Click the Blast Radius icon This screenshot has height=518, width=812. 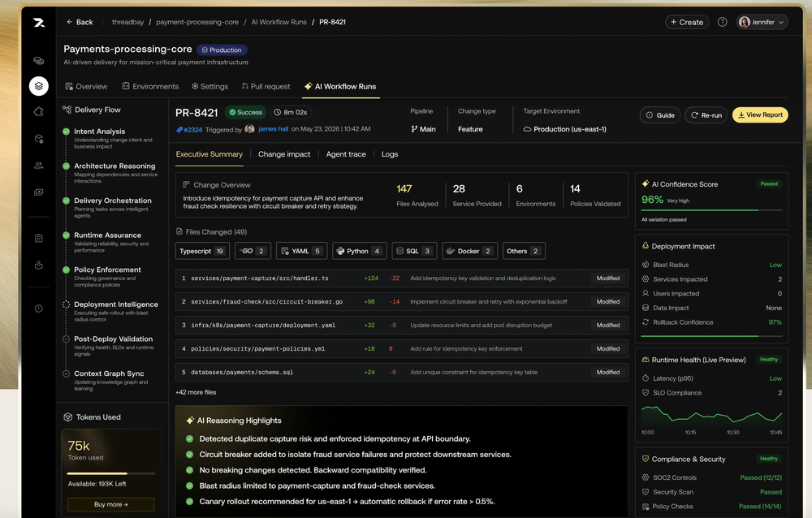click(646, 265)
